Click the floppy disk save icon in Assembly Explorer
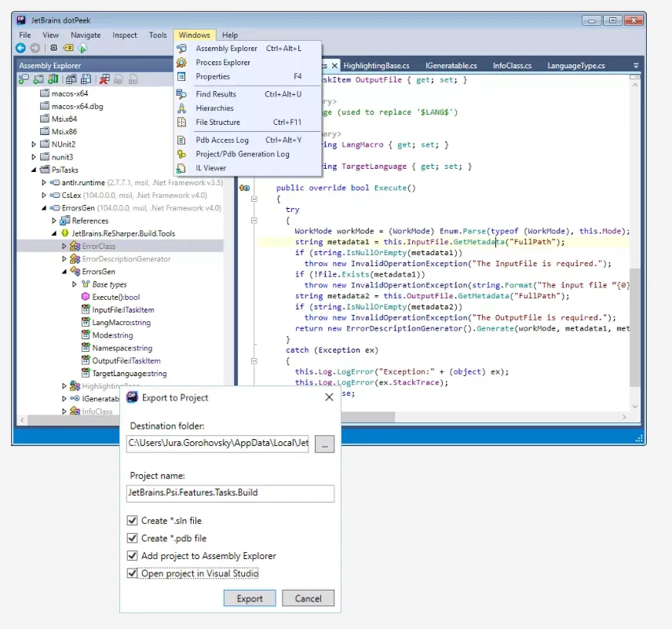This screenshot has height=629, width=672. 86,79
